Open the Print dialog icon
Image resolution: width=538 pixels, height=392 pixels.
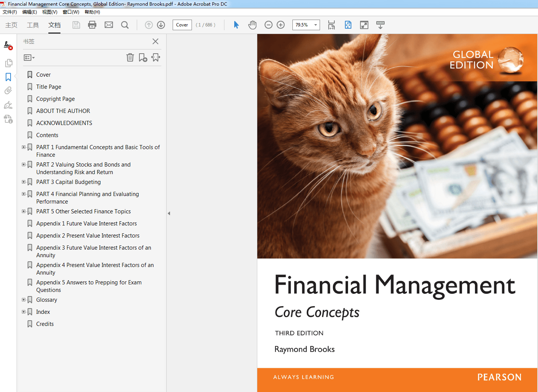coord(92,25)
